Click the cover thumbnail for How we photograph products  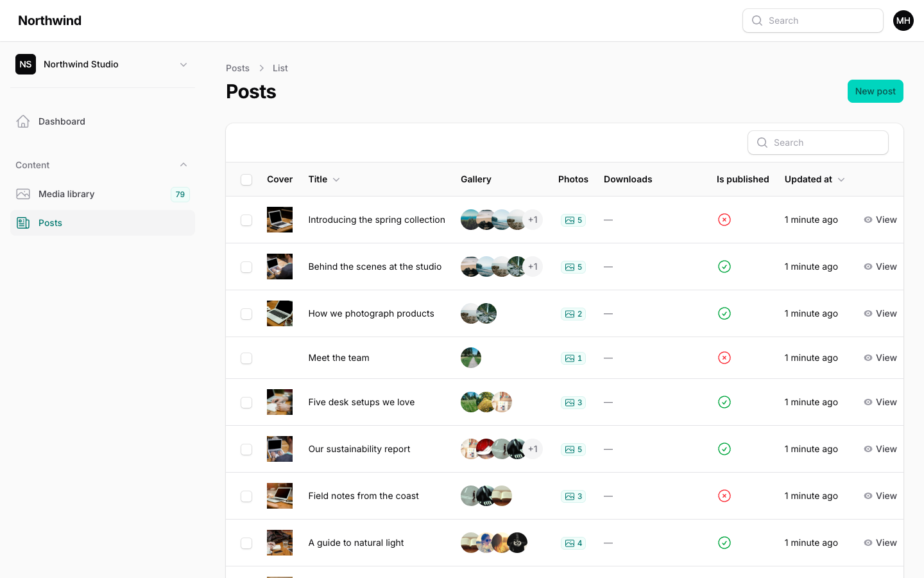[280, 313]
